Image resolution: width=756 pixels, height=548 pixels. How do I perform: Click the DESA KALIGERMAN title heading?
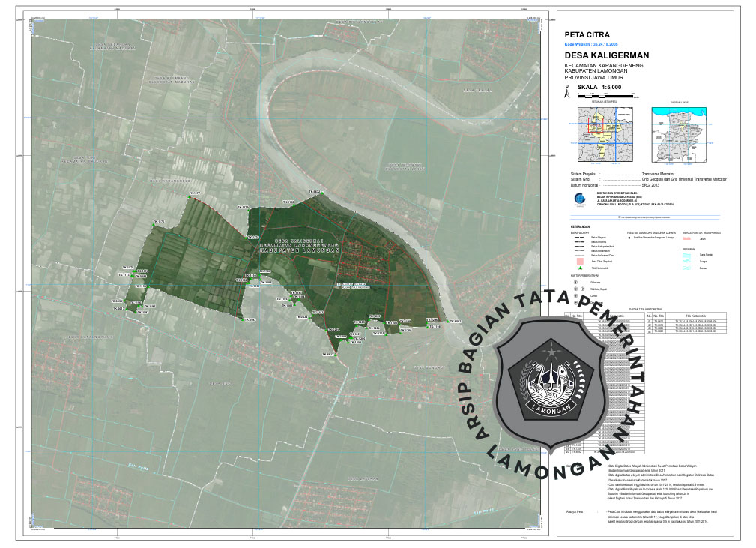point(606,55)
